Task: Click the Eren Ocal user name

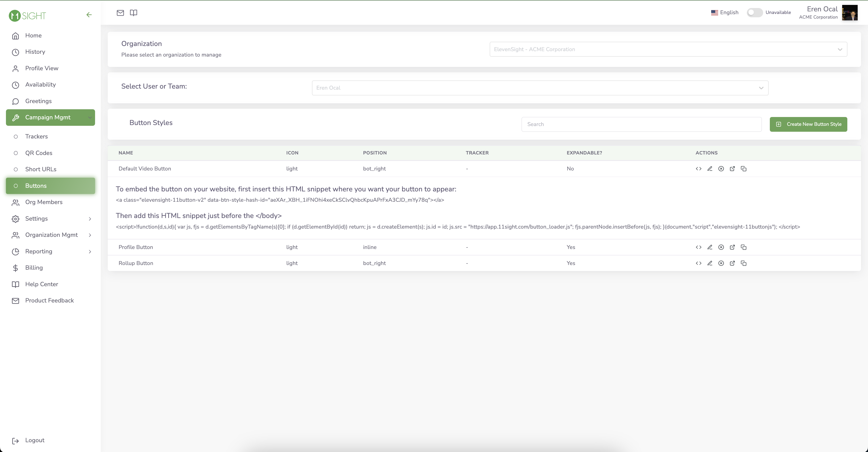Action: pyautogui.click(x=822, y=9)
